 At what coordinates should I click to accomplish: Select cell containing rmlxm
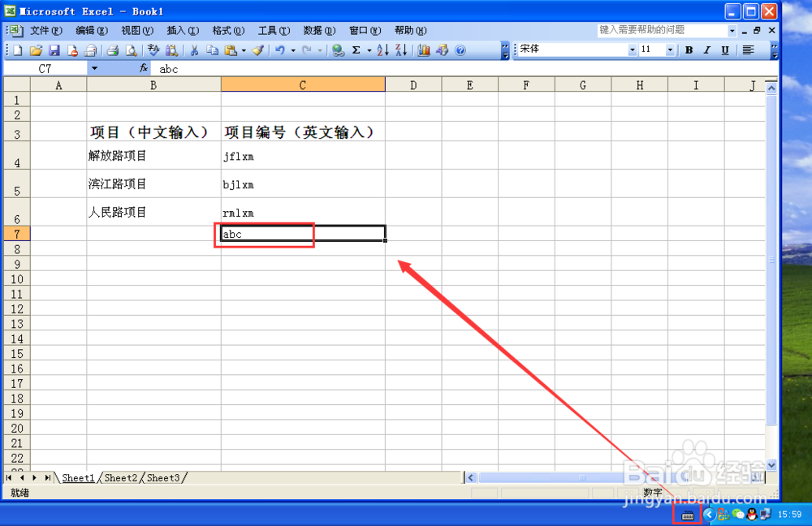303,212
